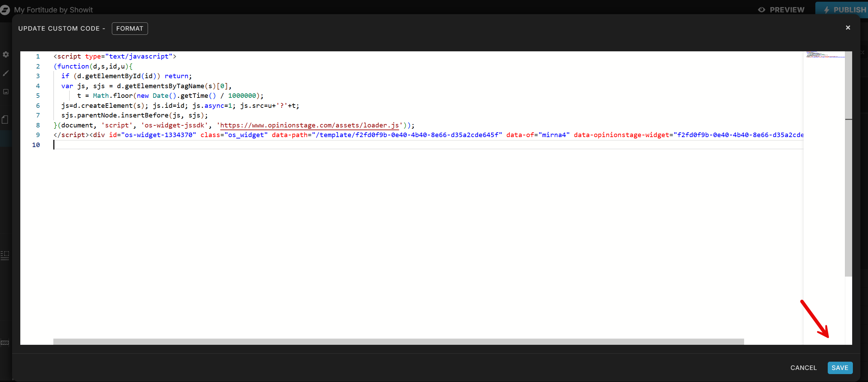Click the Preview eye icon

(762, 10)
